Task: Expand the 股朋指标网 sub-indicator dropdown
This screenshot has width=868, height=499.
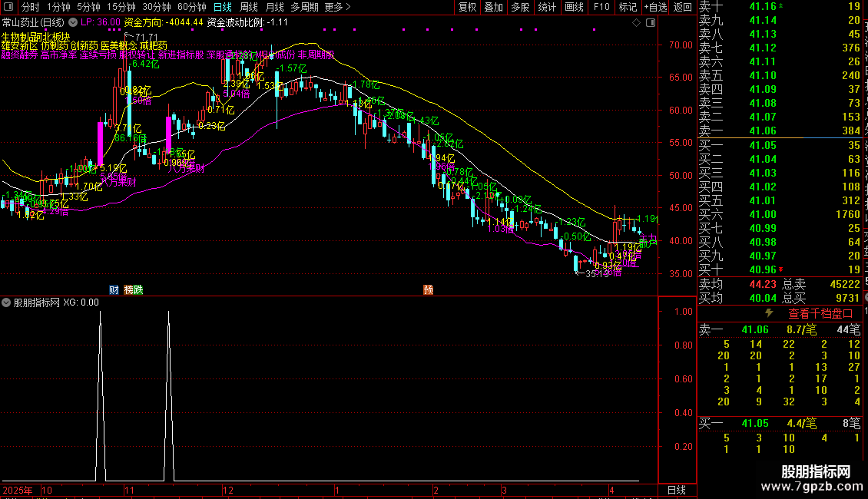Action: tap(6, 302)
